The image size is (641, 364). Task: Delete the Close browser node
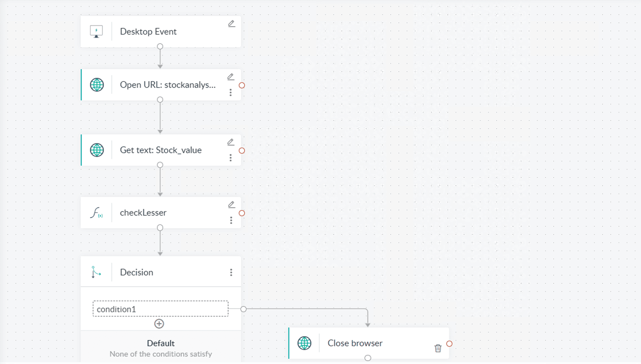[x=438, y=348]
